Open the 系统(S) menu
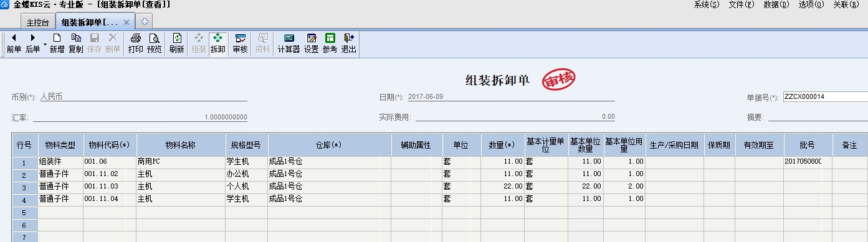The width and height of the screenshot is (868, 242). (706, 4)
